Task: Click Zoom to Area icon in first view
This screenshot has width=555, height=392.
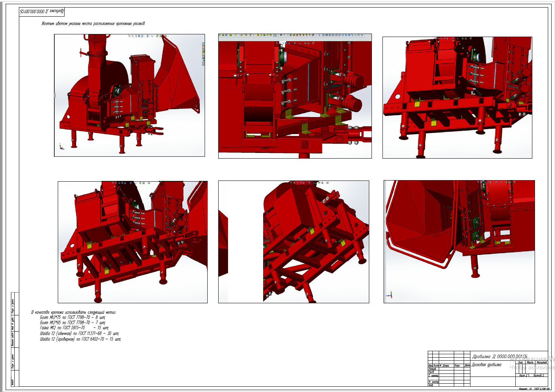Action: pos(133,36)
